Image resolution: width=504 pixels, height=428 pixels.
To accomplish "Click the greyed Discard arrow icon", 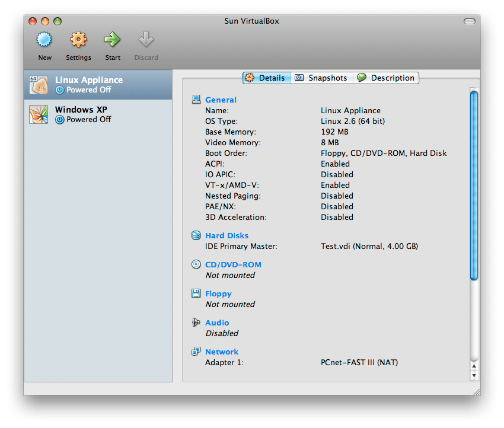I will pyautogui.click(x=146, y=39).
